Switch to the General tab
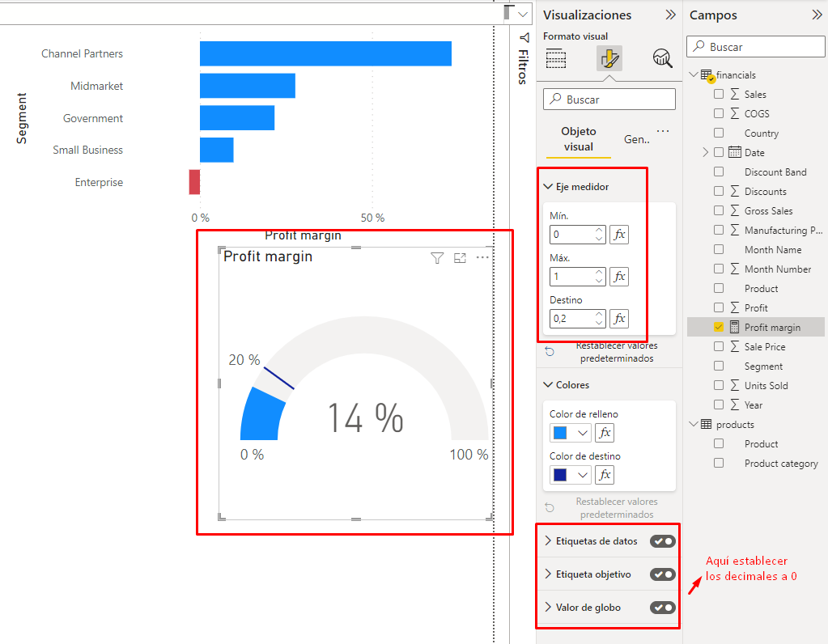The height and width of the screenshot is (644, 828). (x=637, y=139)
